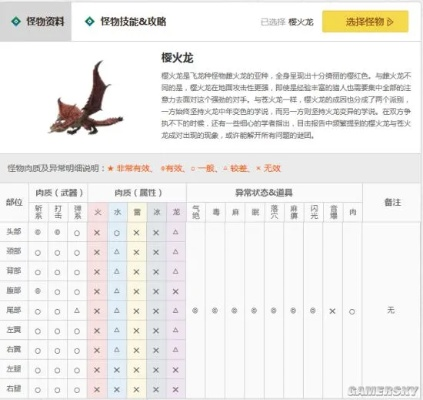Click the 备注 column header
This screenshot has height=400, width=423.
[x=392, y=202]
